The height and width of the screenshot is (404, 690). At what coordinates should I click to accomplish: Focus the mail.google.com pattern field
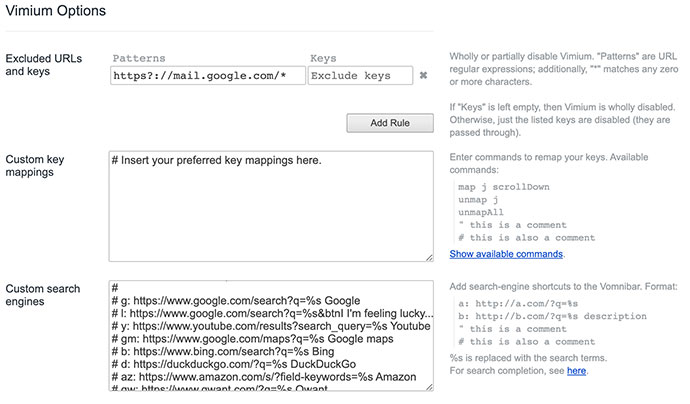pos(206,75)
